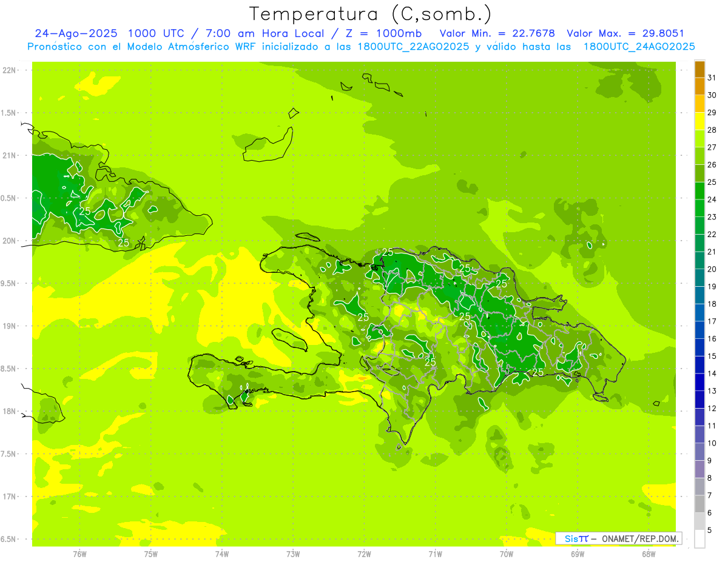Screen dimensions: 728x562
Task: Click the orange colorbar swatch between 30 and 31
Action: tap(699, 86)
